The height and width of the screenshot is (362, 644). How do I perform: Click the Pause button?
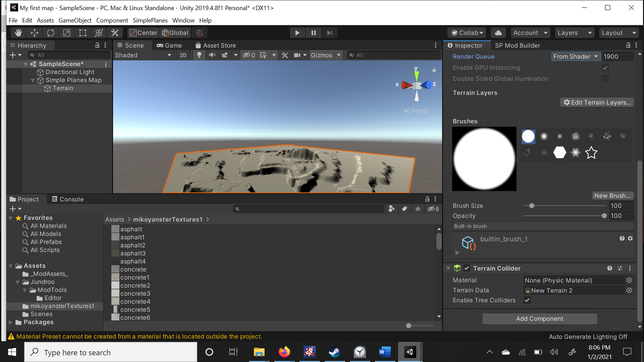tap(313, 33)
